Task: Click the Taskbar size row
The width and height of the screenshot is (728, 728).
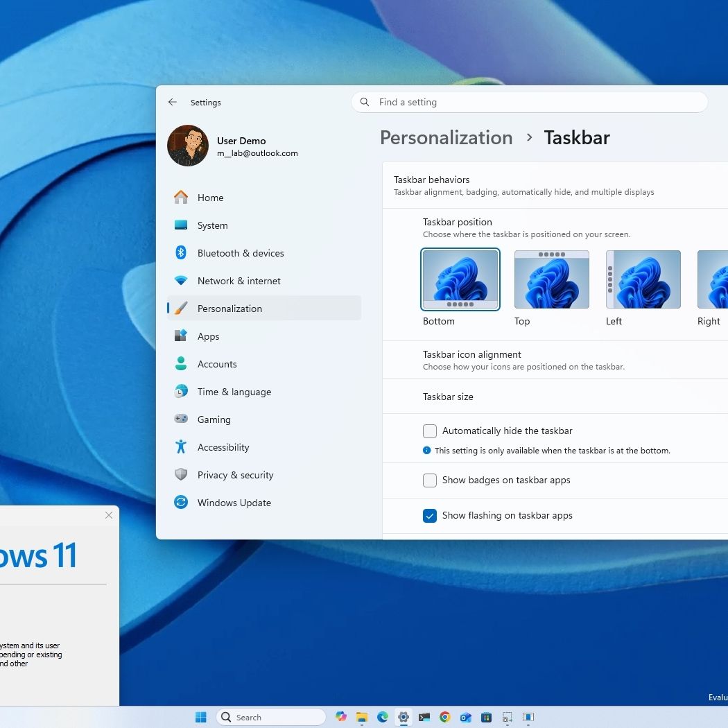Action: [x=555, y=397]
